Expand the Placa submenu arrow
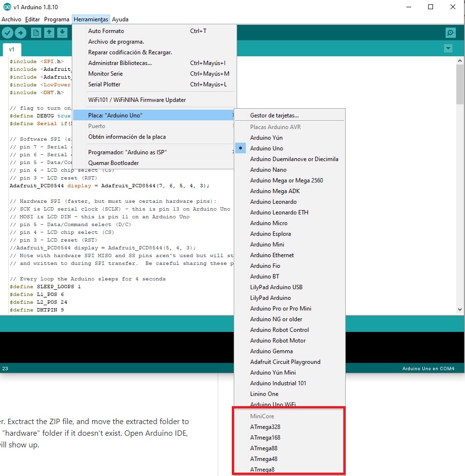The width and height of the screenshot is (465, 476). tap(233, 115)
